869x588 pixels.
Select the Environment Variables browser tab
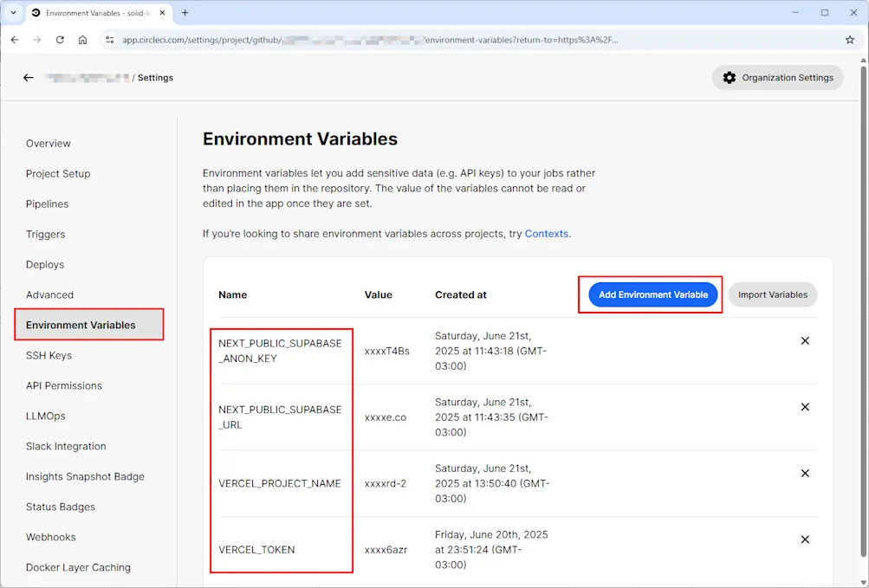[95, 14]
